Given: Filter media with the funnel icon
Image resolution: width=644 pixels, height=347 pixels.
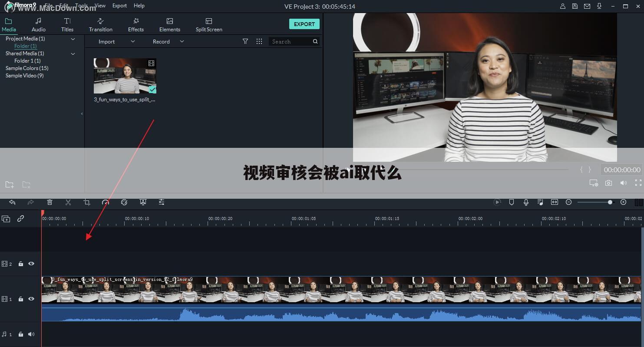Looking at the screenshot, I should point(245,41).
